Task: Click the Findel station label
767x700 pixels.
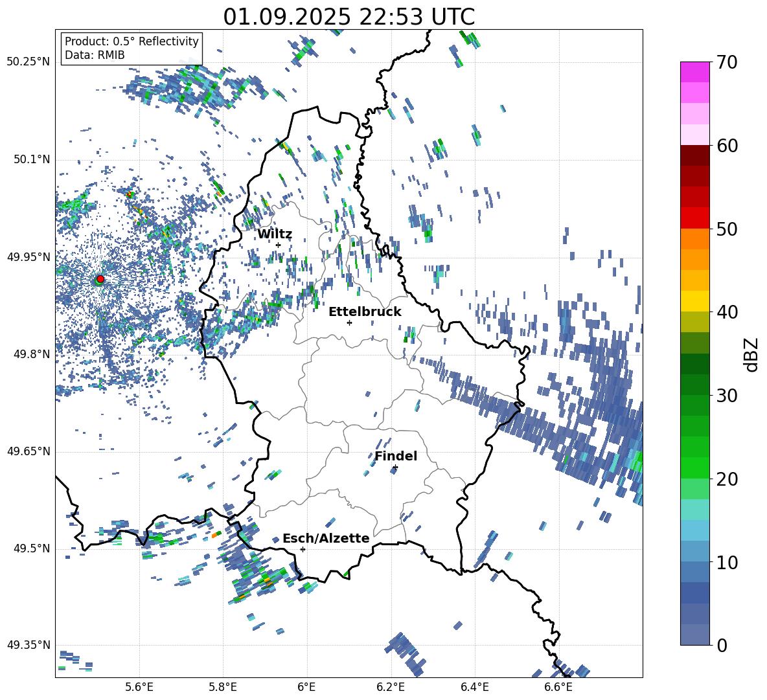Action: coord(396,456)
